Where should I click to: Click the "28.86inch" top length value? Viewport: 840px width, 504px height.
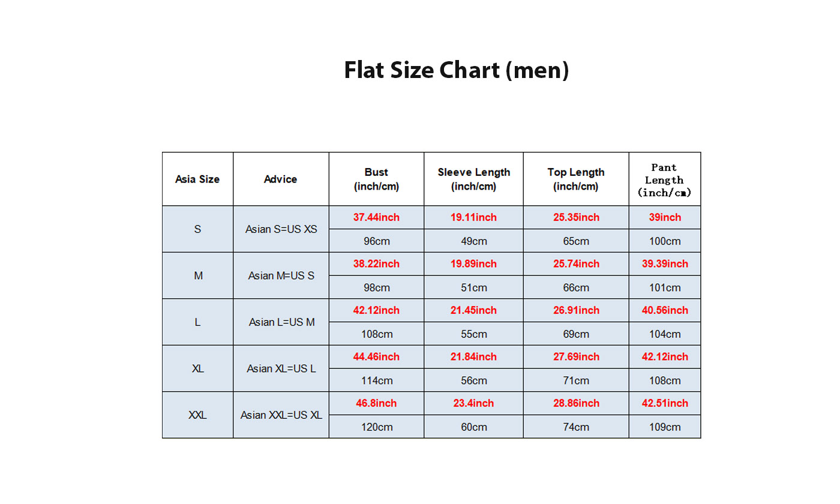(575, 403)
